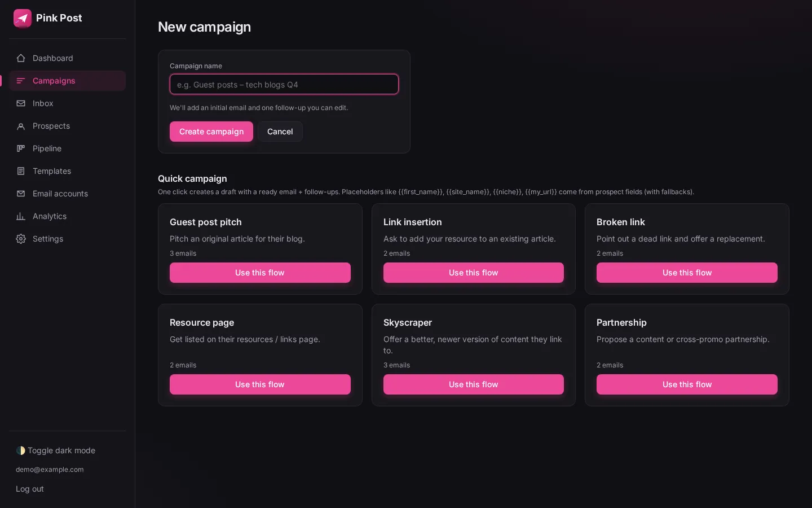Use the Skyscraper flow

pyautogui.click(x=474, y=384)
